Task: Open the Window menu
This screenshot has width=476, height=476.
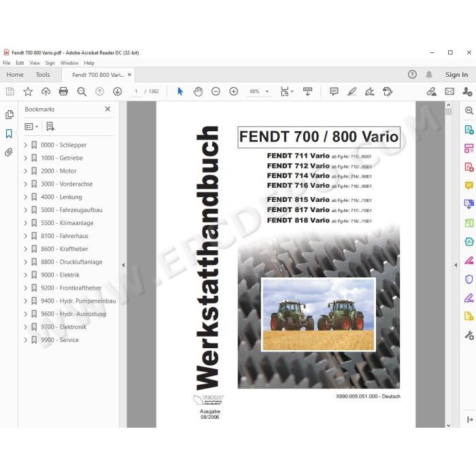Action: pyautogui.click(x=69, y=63)
